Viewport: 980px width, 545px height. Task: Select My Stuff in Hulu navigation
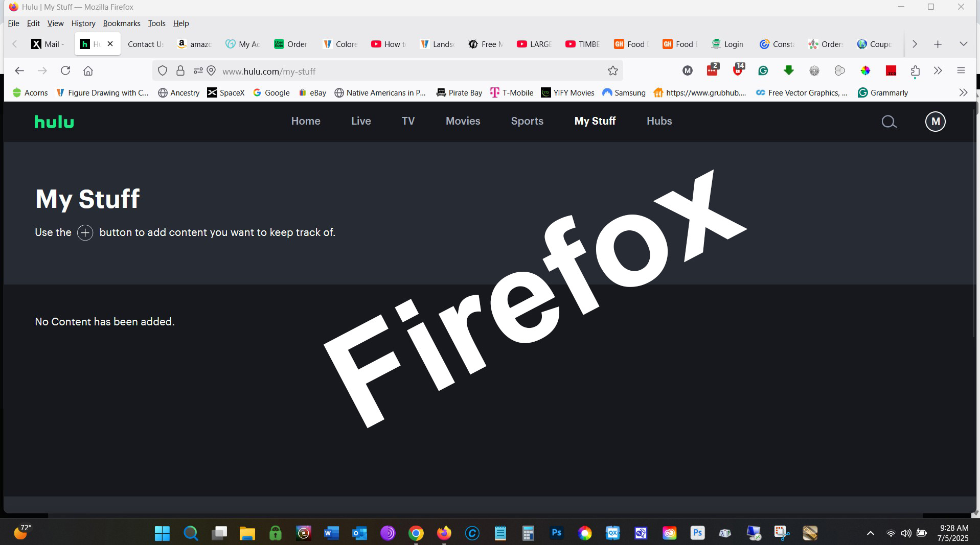[x=595, y=121]
